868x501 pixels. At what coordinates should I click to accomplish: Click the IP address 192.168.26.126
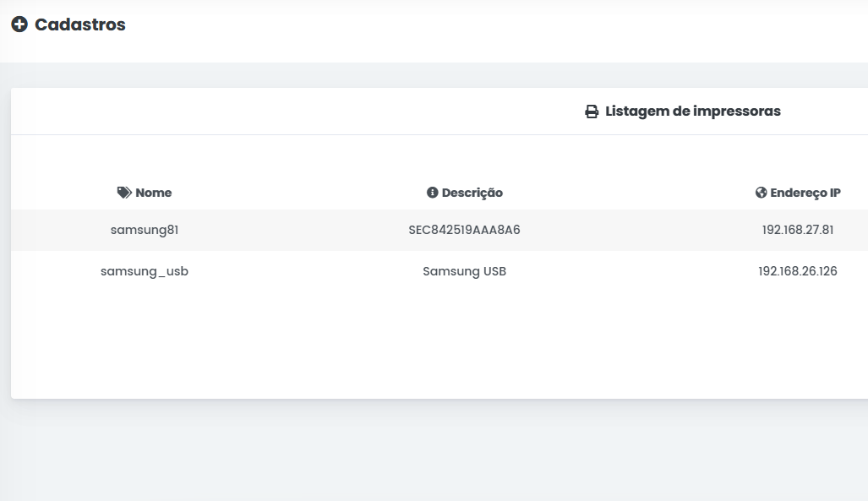(798, 271)
